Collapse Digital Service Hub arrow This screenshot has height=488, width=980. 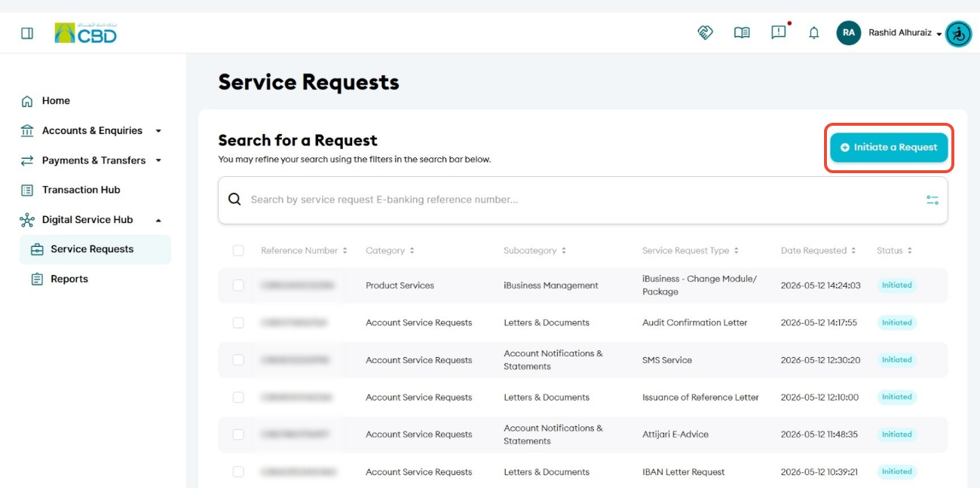(158, 220)
